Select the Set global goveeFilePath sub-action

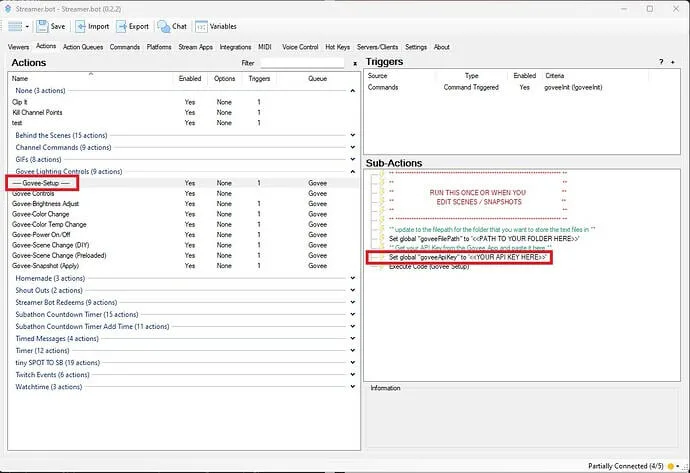pos(484,238)
